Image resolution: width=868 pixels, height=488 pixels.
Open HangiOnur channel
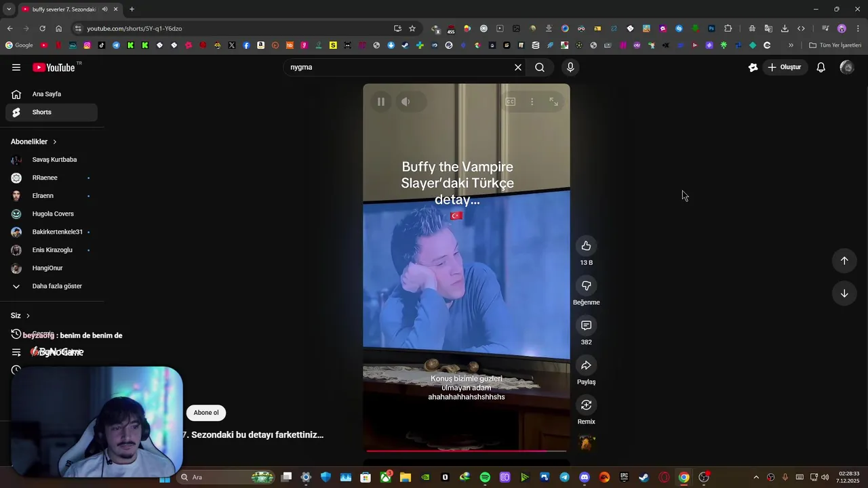pyautogui.click(x=52, y=268)
